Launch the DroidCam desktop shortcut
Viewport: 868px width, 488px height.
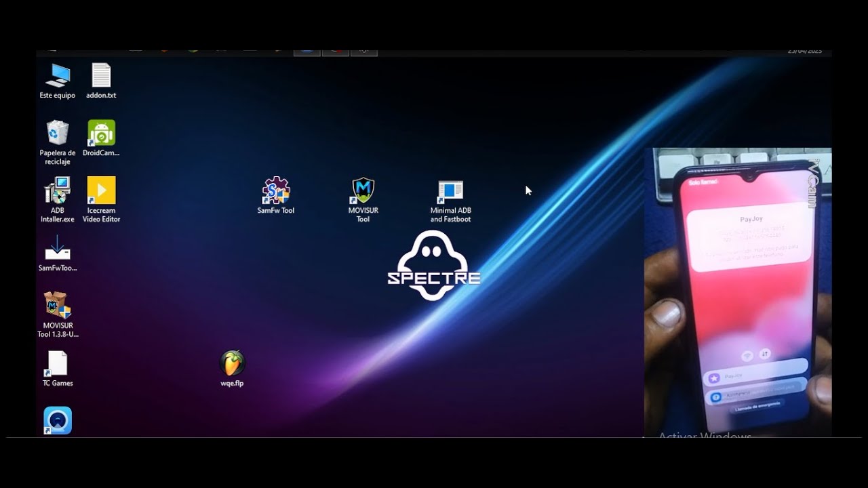click(x=101, y=139)
